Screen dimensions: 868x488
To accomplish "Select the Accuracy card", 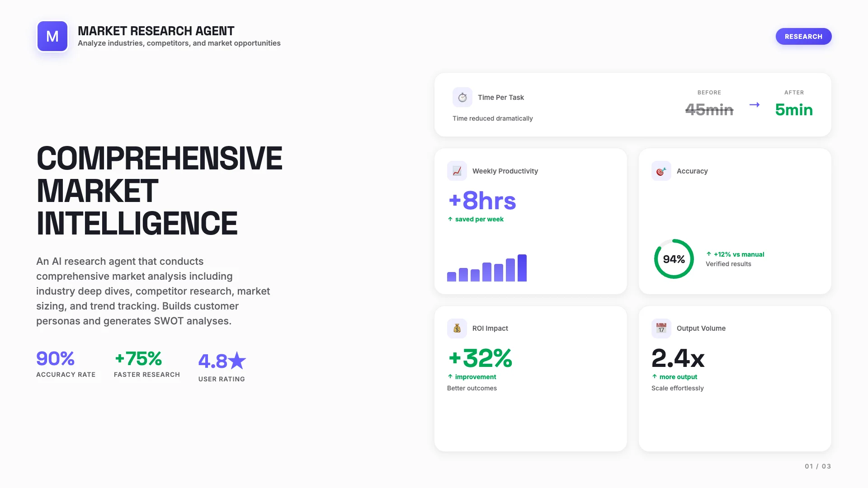I will coord(735,221).
